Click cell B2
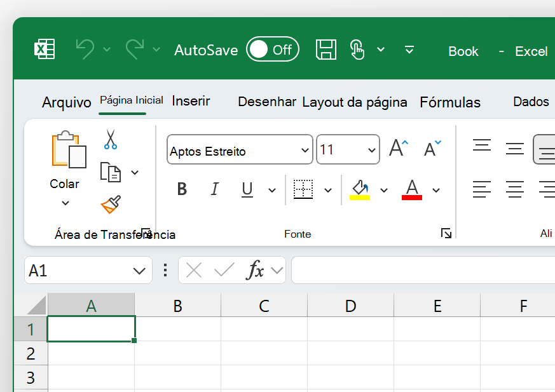Viewport: 555px width, 392px height. click(177, 354)
